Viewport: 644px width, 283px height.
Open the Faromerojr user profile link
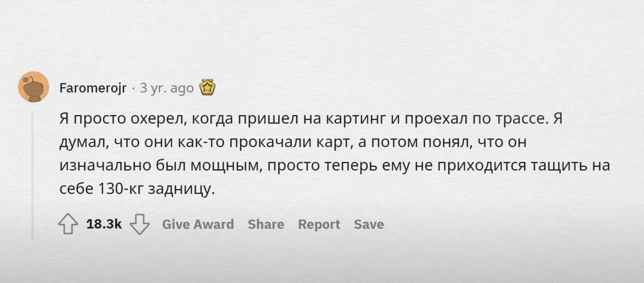(93, 88)
